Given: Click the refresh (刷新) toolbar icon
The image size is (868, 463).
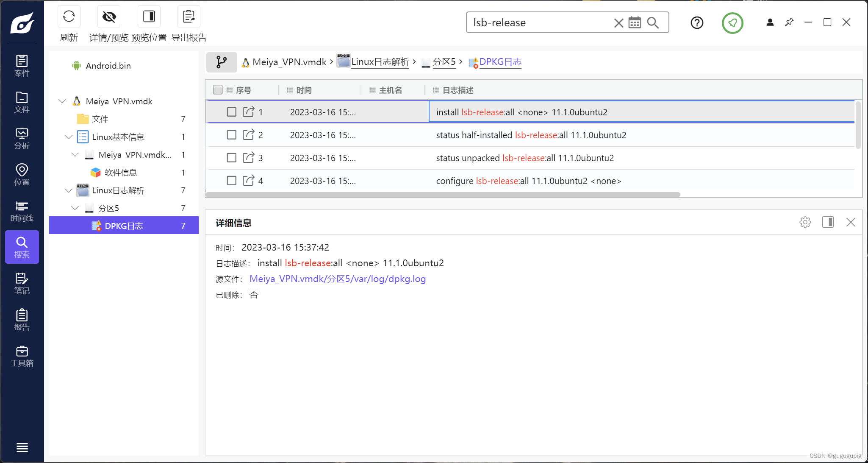Looking at the screenshot, I should point(69,17).
